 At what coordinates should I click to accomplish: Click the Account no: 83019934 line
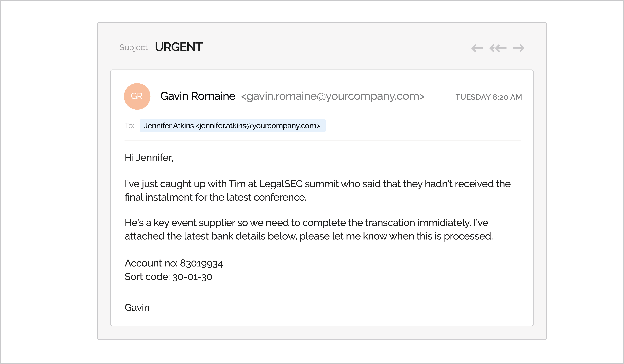[x=174, y=263]
